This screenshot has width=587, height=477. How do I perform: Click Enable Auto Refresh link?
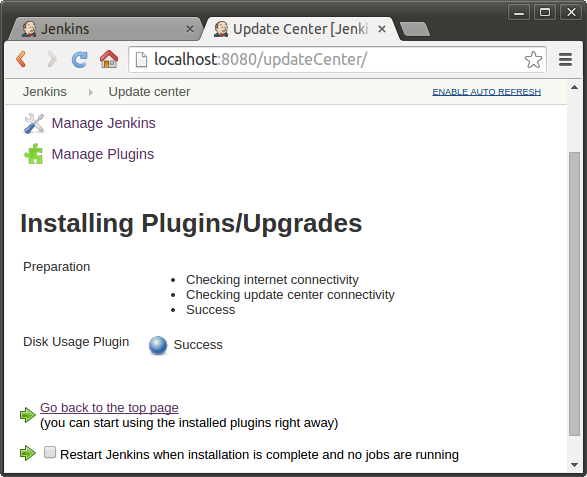[x=486, y=92]
